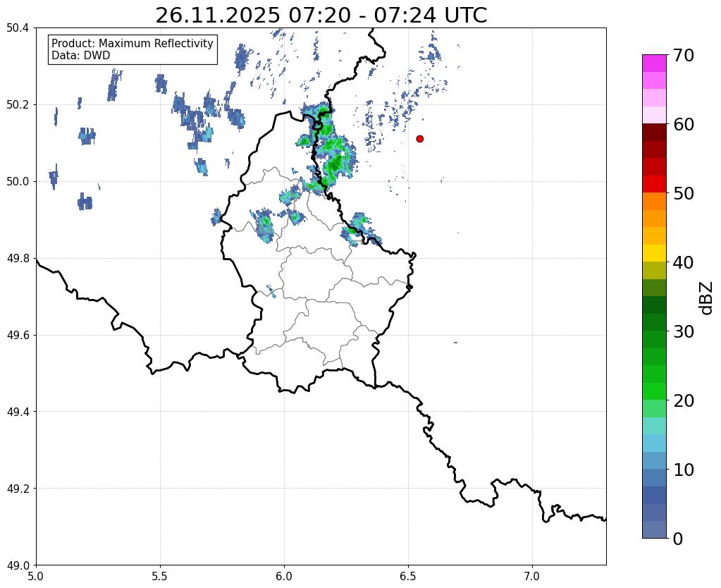Image resolution: width=721 pixels, height=588 pixels.
Task: Click the latitude label 49.0
Action: coord(18,565)
